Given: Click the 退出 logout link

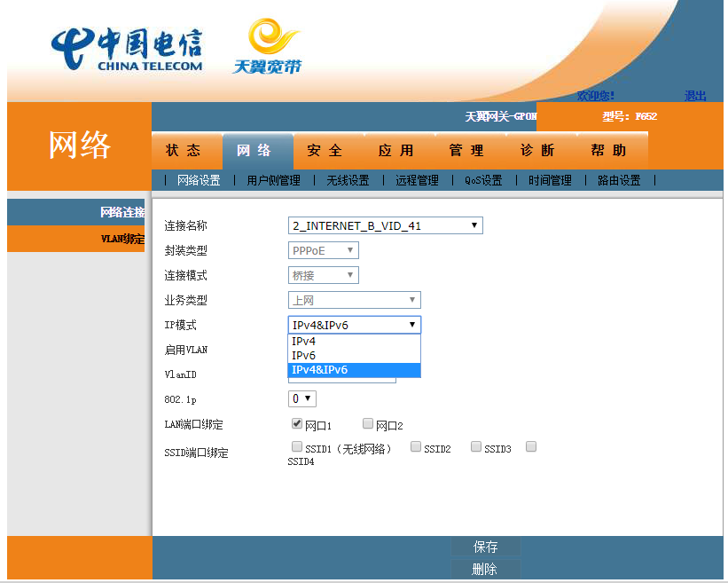Looking at the screenshot, I should 695,96.
